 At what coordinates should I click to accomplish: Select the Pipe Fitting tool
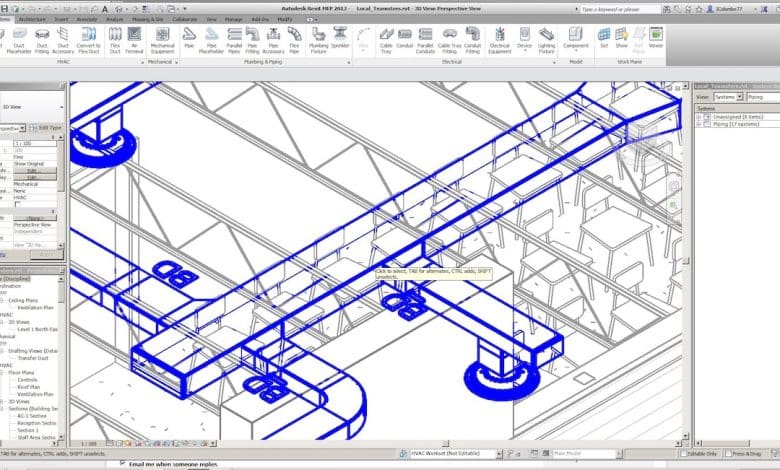click(252, 41)
